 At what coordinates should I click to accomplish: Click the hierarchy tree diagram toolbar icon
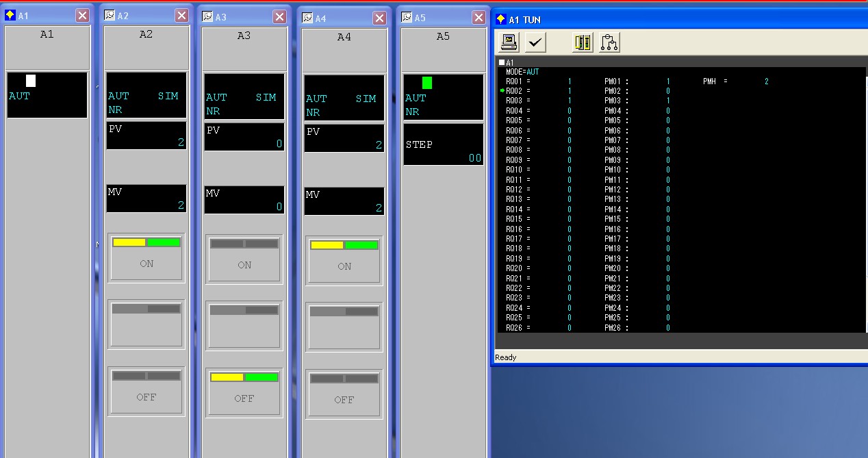[x=609, y=42]
